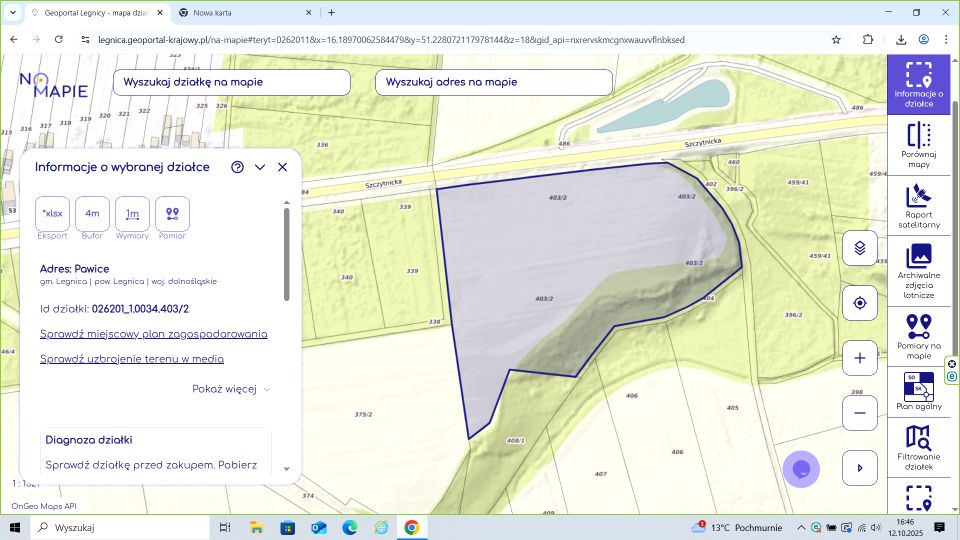Close the parcel information panel

[282, 167]
